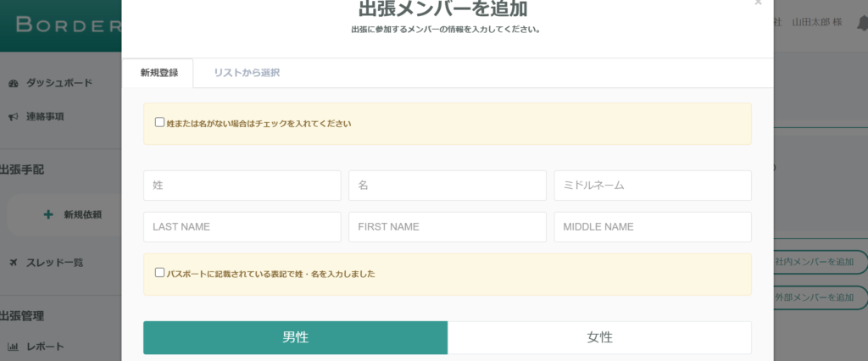Viewport: 868px width, 361px height.
Task: Focus the FIRST NAME input field
Action: [x=448, y=227]
